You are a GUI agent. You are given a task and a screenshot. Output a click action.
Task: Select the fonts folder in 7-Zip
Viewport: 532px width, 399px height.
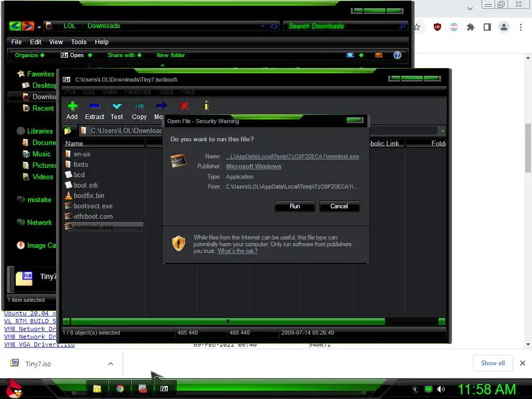tap(77, 165)
